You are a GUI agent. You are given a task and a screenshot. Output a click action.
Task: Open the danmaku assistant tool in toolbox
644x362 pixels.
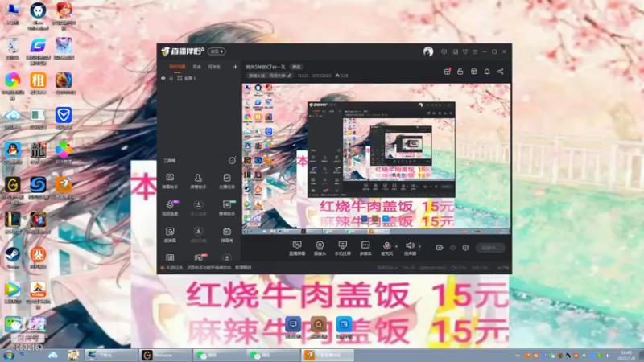[170, 181]
